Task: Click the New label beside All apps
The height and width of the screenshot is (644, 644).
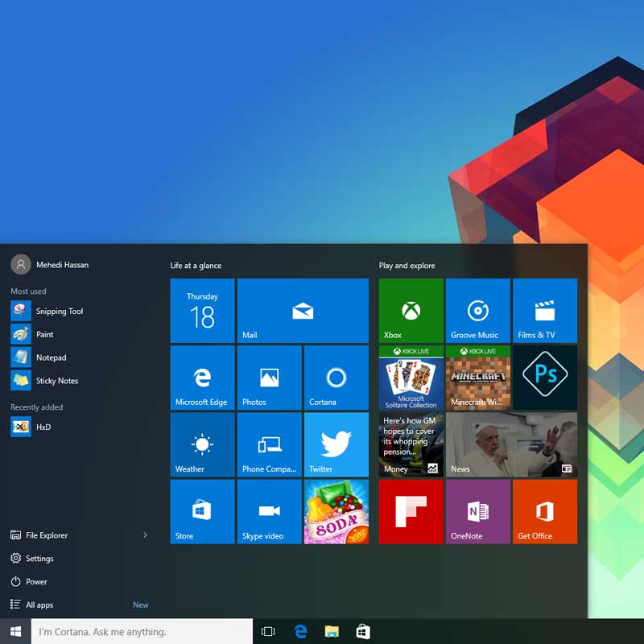Action: [140, 605]
